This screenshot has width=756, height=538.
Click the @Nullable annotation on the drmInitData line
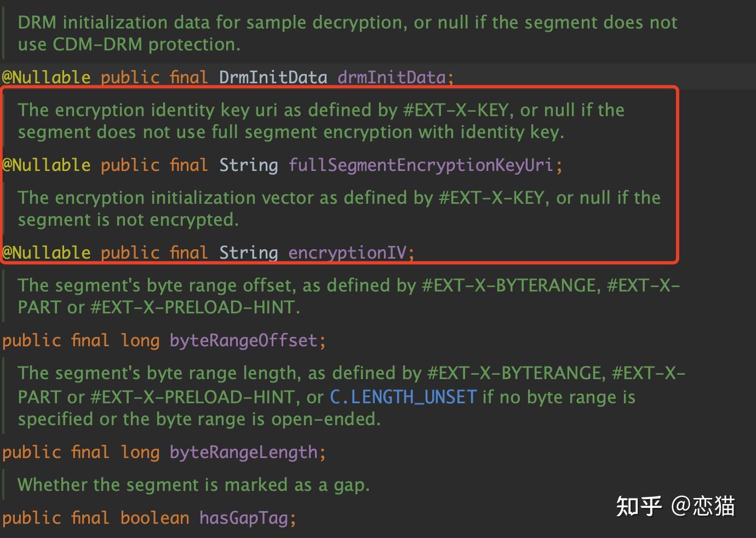click(x=46, y=77)
